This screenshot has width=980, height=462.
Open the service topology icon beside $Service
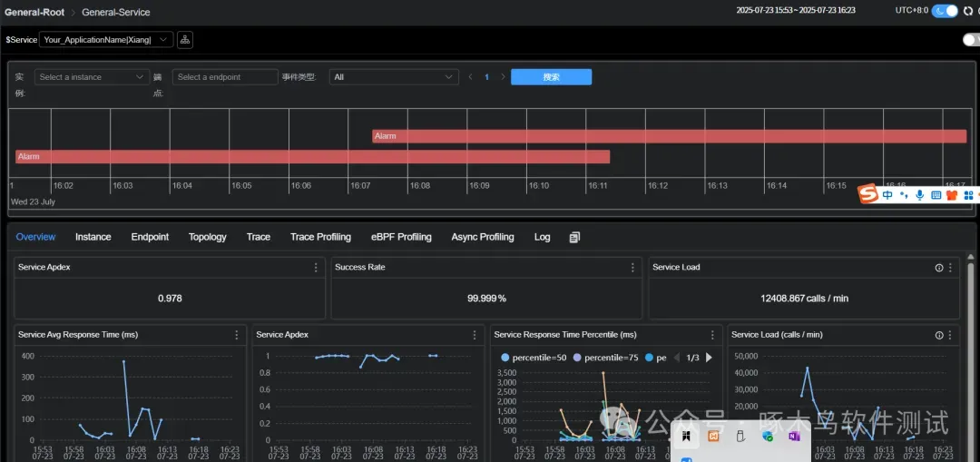(185, 39)
